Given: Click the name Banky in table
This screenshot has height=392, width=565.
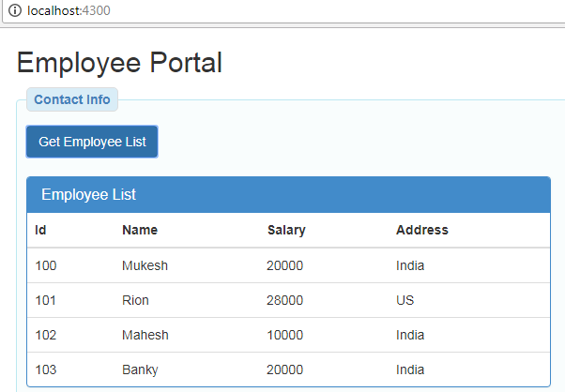Looking at the screenshot, I should click(140, 370).
